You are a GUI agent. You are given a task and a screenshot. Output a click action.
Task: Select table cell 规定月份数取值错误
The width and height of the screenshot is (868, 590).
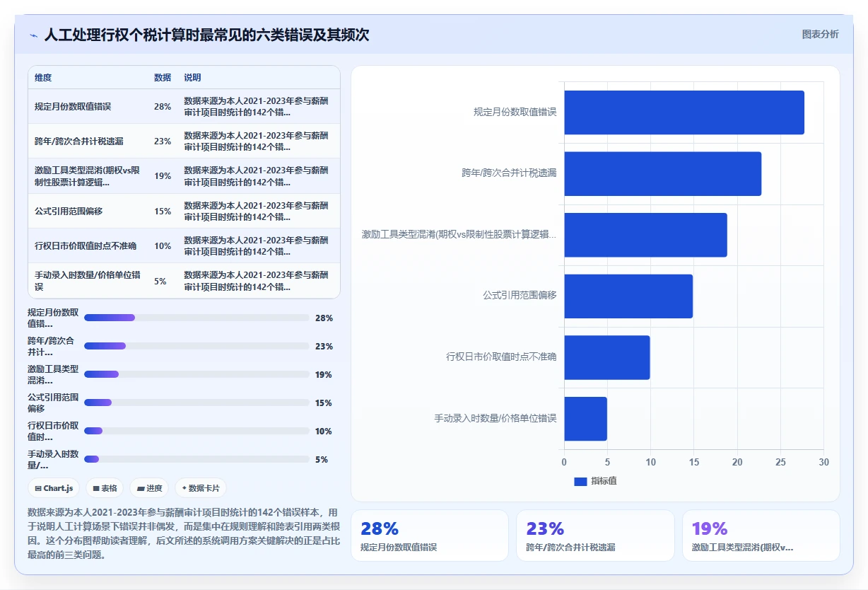point(73,106)
